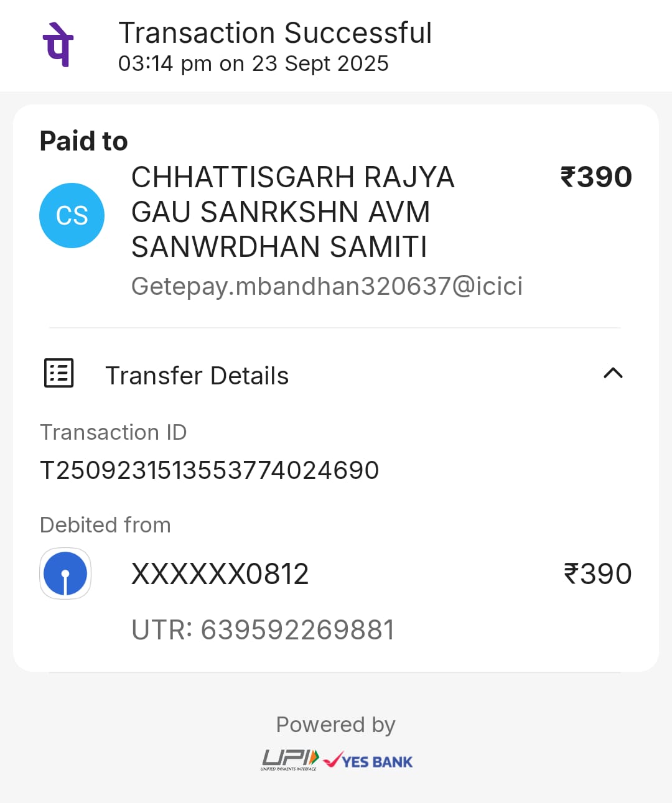Image resolution: width=672 pixels, height=803 pixels.
Task: Click the Debited from label
Action: tap(105, 525)
